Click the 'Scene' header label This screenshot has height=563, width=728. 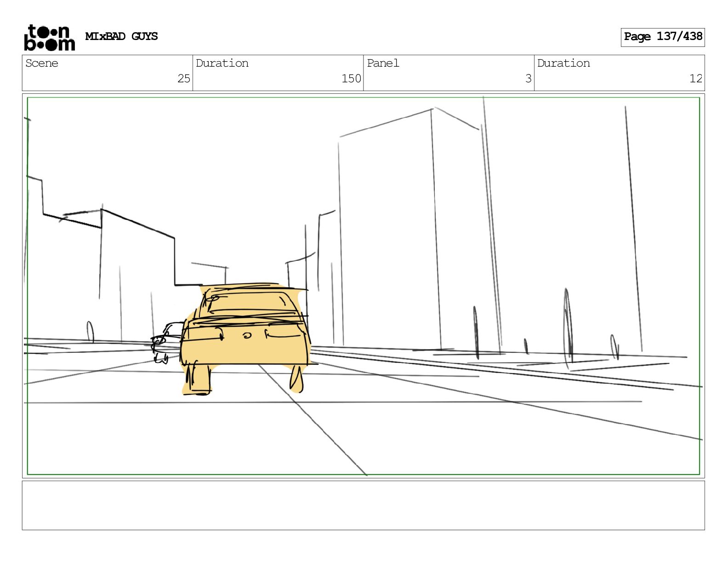(x=42, y=63)
